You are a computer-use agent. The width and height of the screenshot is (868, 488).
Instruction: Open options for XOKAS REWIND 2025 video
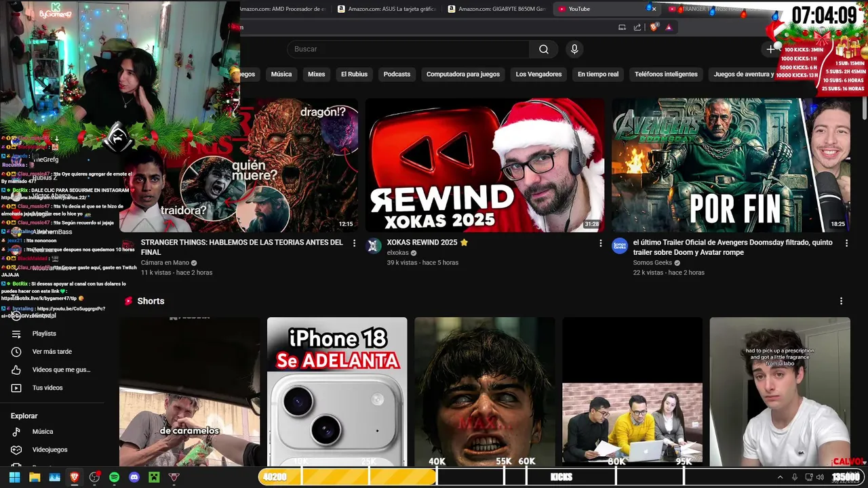pos(600,243)
